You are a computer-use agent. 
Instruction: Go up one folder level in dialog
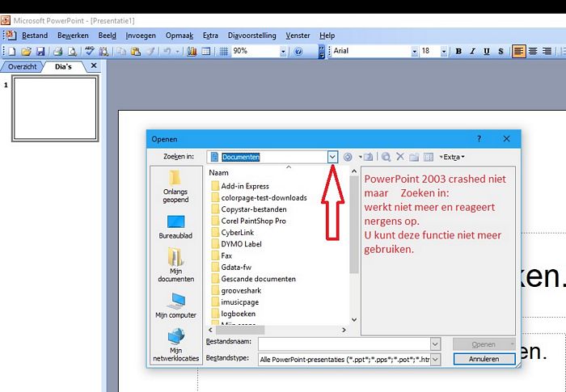click(x=368, y=157)
